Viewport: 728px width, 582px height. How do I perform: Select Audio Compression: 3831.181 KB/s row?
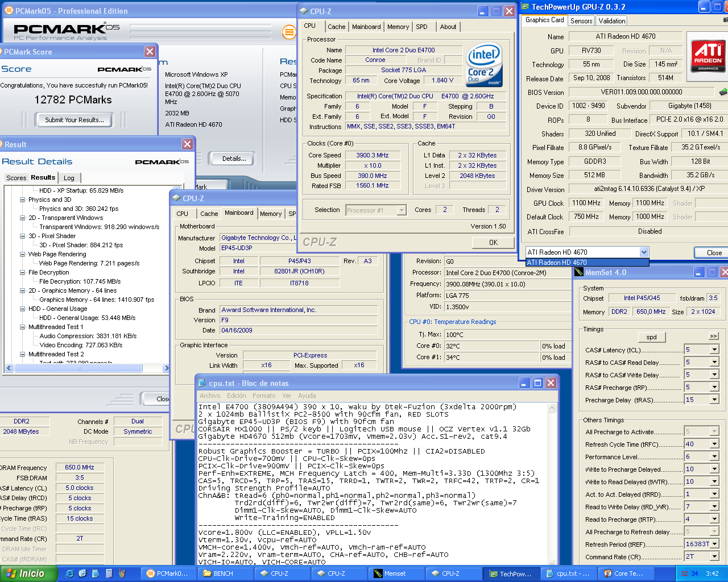coord(88,336)
